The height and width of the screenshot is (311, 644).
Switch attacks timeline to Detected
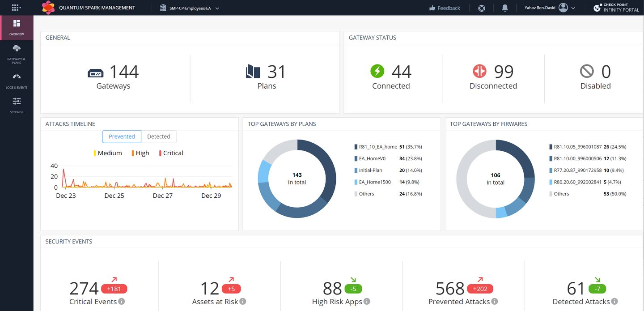(x=159, y=136)
